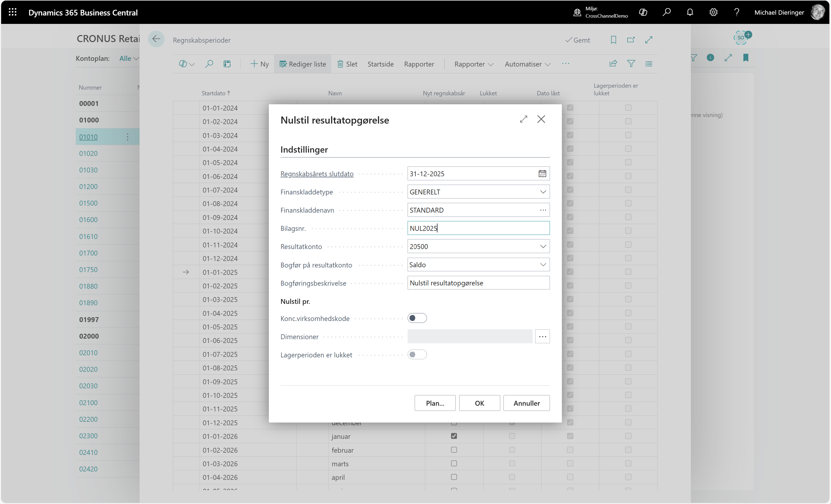Check Nyt regnskabsår for februar 2026

(x=454, y=450)
